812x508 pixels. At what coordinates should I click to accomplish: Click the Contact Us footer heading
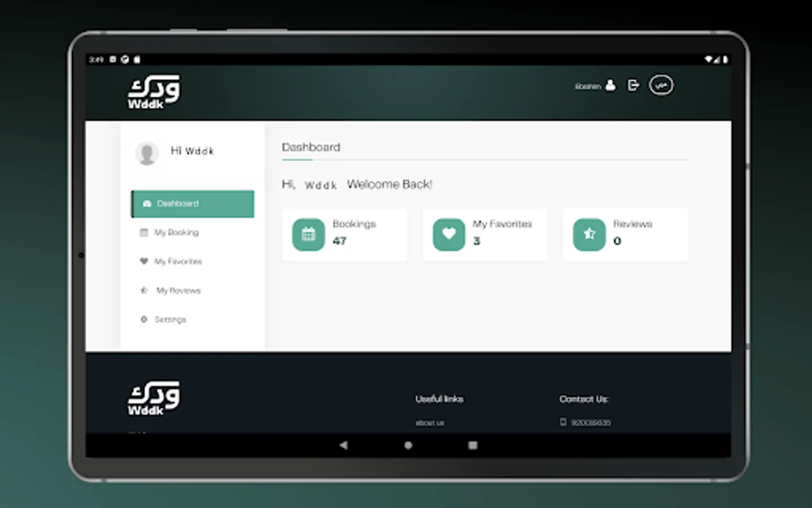(584, 399)
